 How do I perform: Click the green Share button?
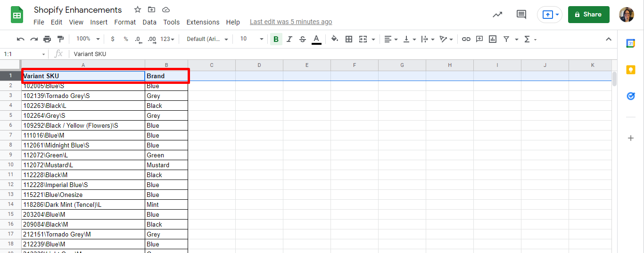click(x=588, y=15)
